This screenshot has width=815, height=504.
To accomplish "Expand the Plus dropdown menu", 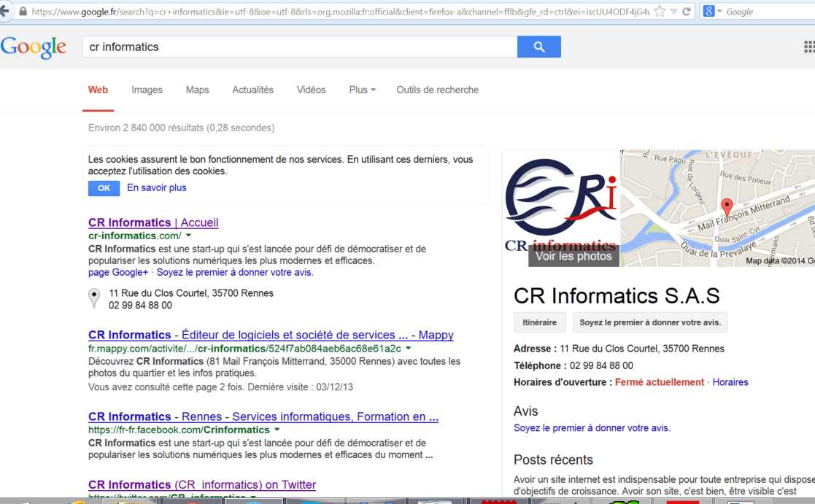I will point(363,90).
